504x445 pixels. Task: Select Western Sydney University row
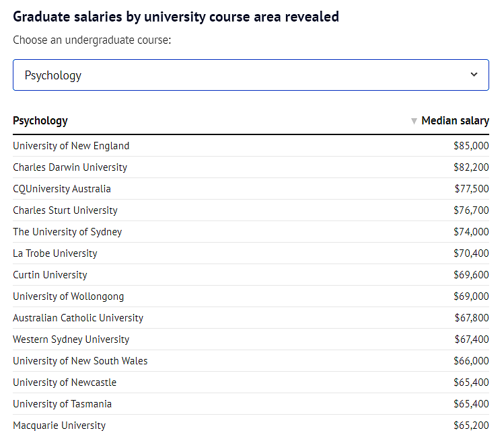click(x=251, y=339)
